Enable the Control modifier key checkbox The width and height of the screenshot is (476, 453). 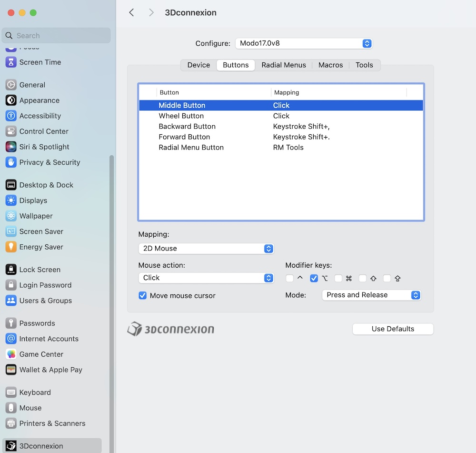(x=289, y=278)
